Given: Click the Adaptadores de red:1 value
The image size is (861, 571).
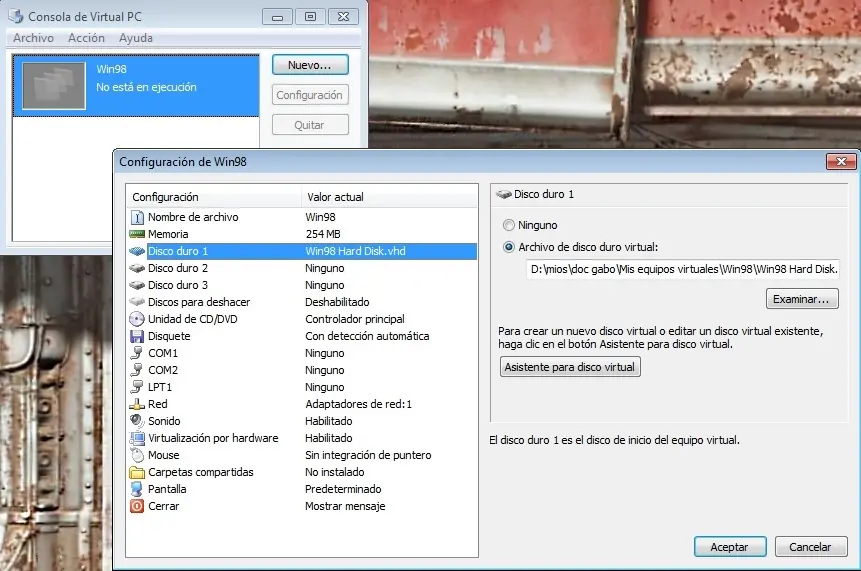Looking at the screenshot, I should pyautogui.click(x=359, y=404).
